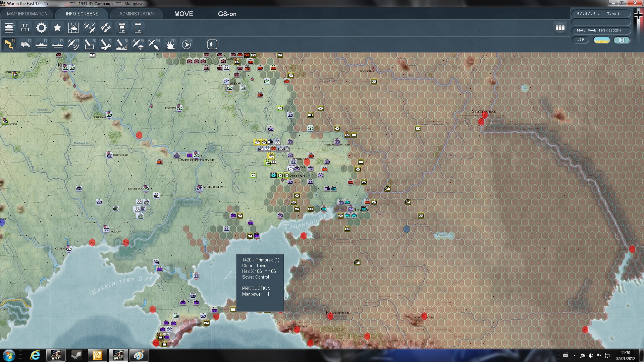The height and width of the screenshot is (362, 644).
Task: Open the blank clipboard report icon
Action: [x=138, y=28]
